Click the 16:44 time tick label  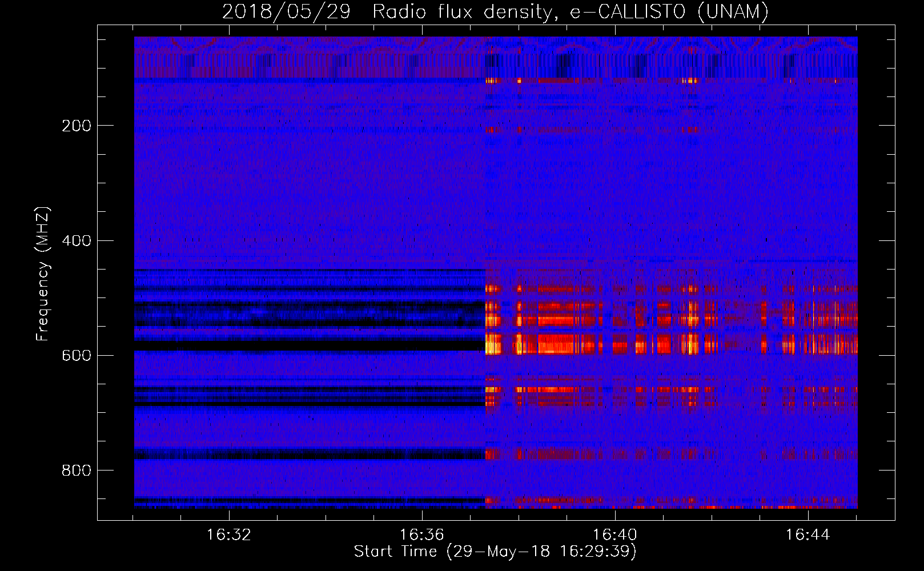tap(808, 535)
